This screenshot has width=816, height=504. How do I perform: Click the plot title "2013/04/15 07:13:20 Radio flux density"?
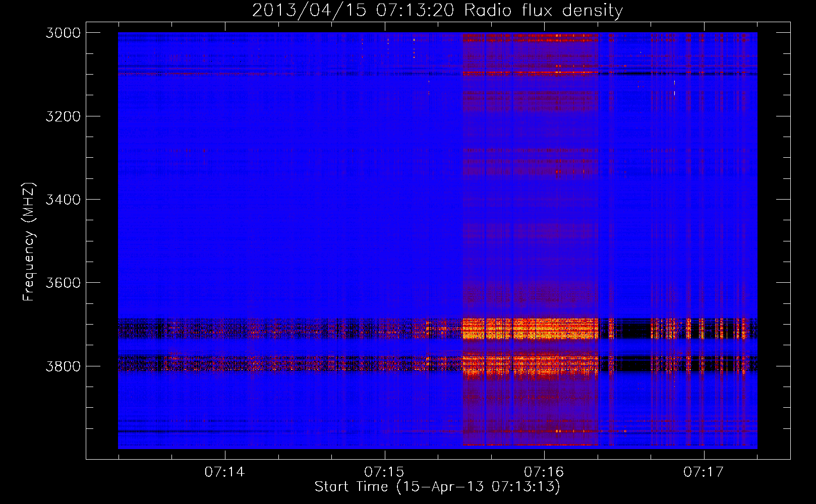point(437,10)
